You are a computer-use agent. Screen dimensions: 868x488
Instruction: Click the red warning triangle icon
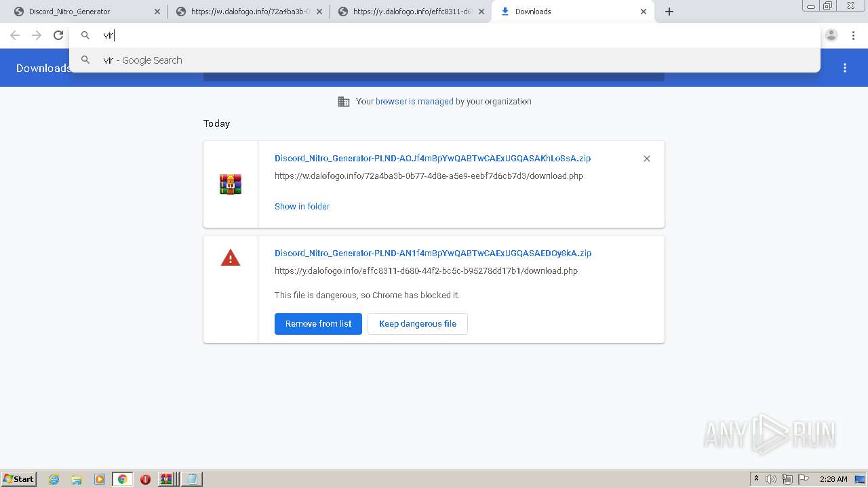(x=231, y=258)
